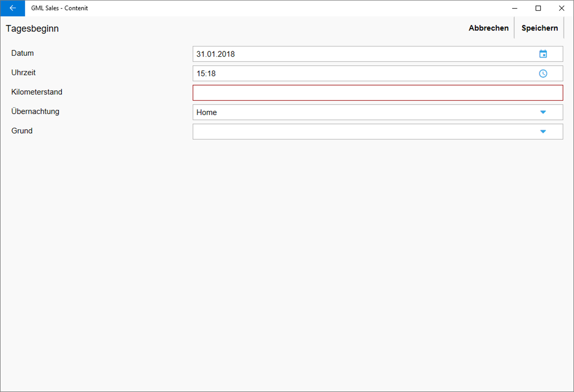Viewport: 574px width, 392px height.
Task: Save the entry with Speichern
Action: click(x=540, y=28)
